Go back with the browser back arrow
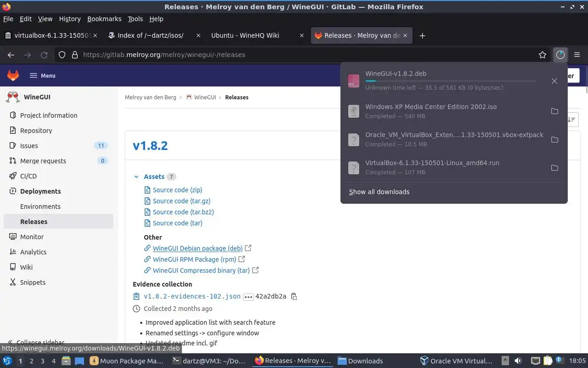Viewport: 588px width, 368px height. tap(11, 55)
